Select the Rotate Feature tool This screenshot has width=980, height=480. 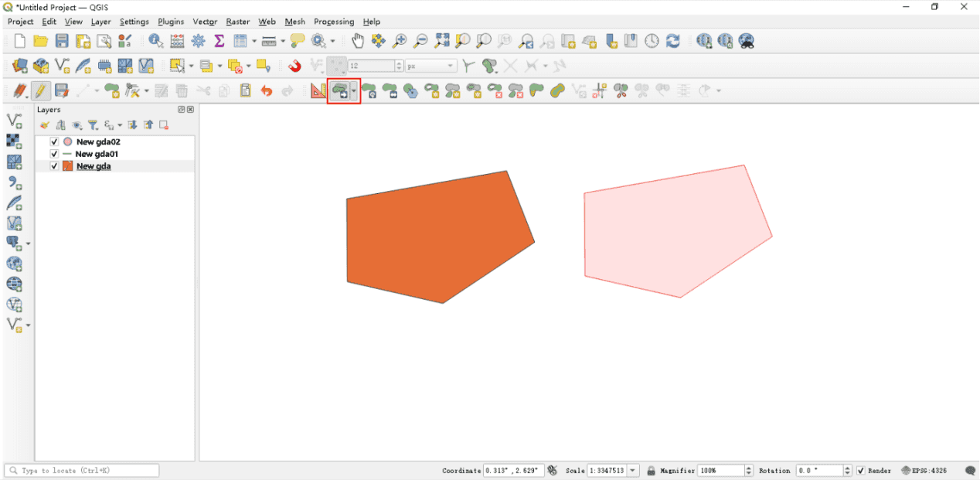[x=370, y=91]
